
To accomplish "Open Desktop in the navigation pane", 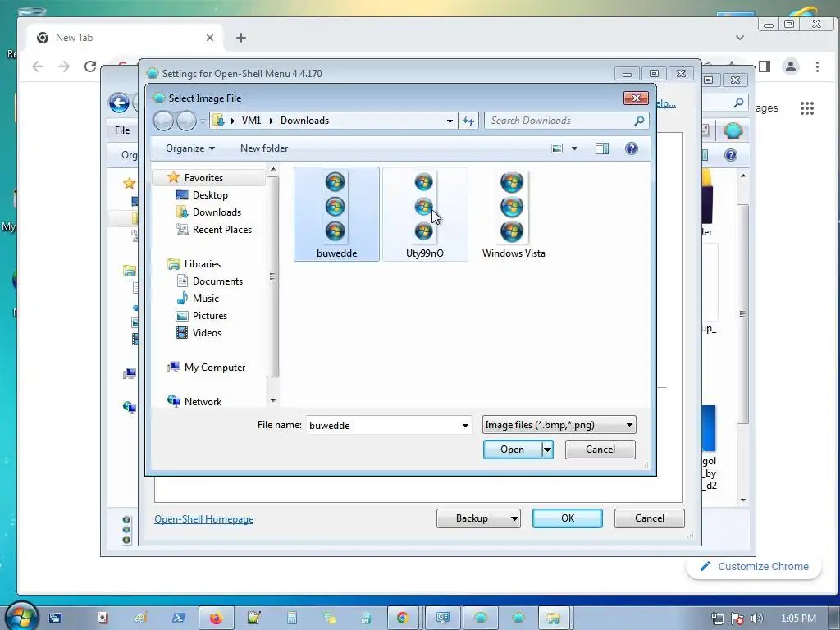I will coord(209,195).
